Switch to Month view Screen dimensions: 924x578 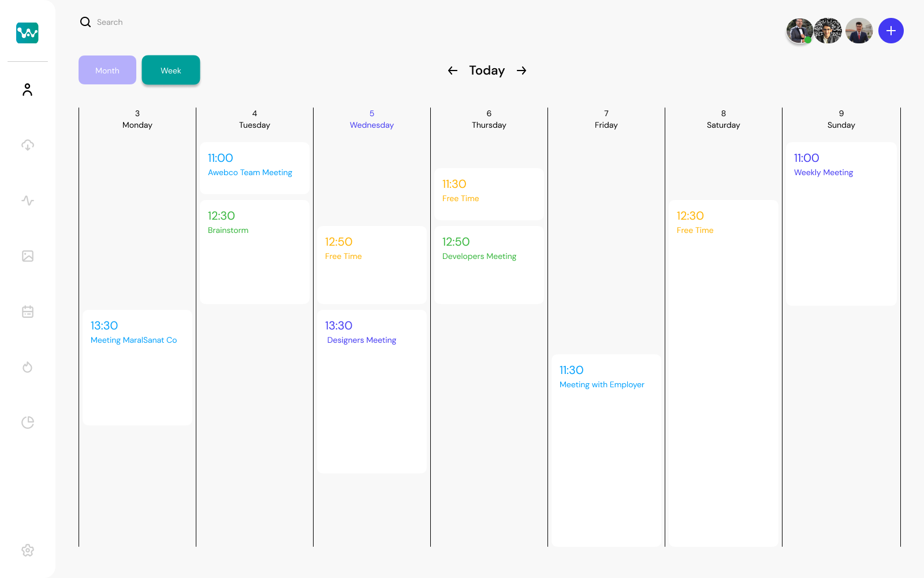[107, 70]
